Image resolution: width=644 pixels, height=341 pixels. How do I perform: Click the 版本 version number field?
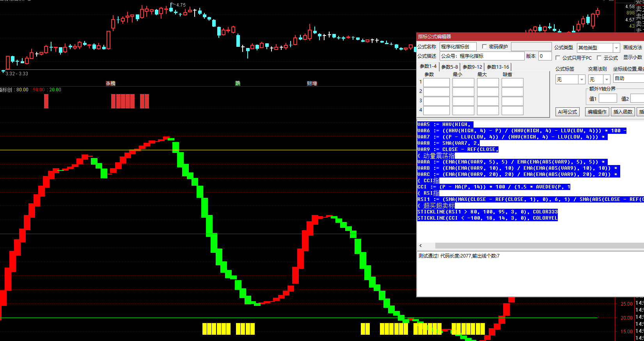545,56
